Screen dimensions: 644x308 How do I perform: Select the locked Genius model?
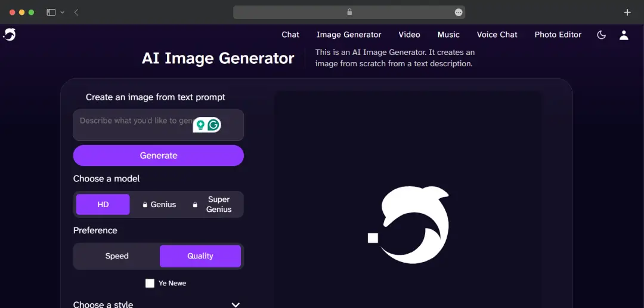point(159,204)
